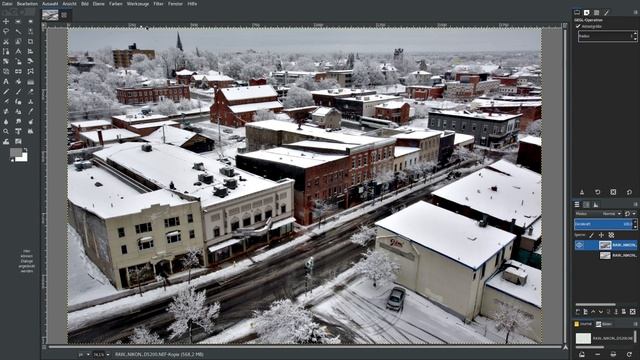Open the zoom percentage dropdown in the status bar
This screenshot has height=360, width=640.
(108, 355)
